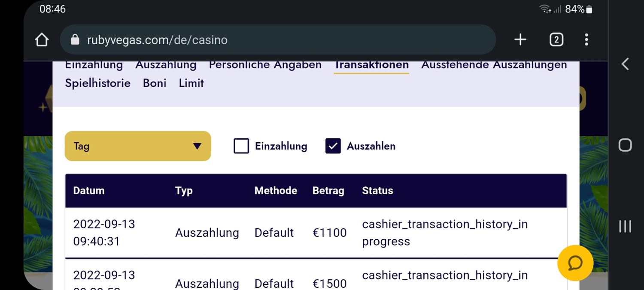644x290 pixels.
Task: Open Android recent apps button
Action: pos(625,226)
